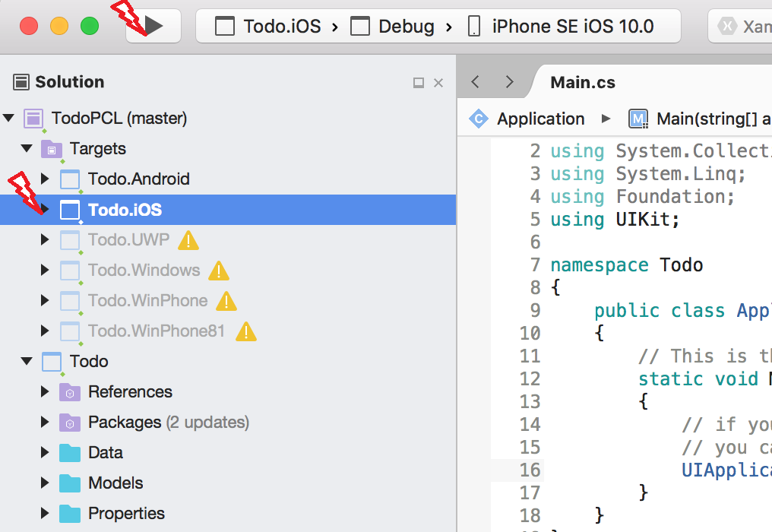Expand the Todo.Android project
Image resolution: width=772 pixels, height=532 pixels.
click(45, 179)
